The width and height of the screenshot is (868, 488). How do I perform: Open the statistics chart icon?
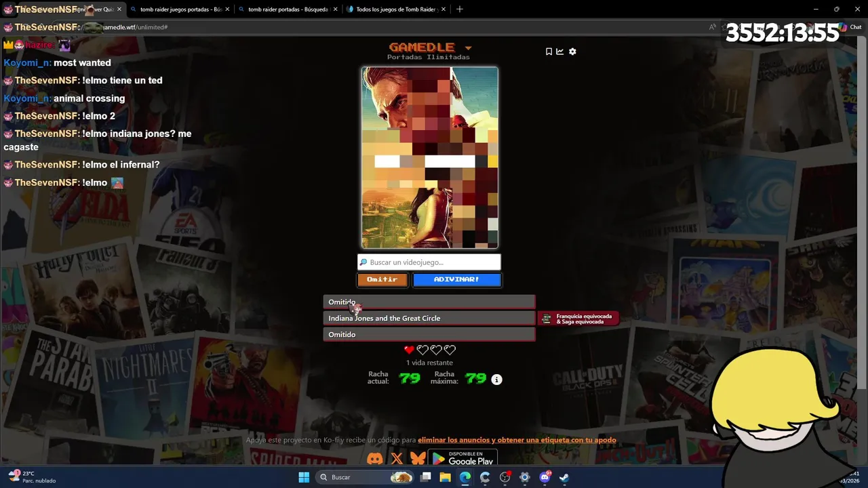point(560,52)
